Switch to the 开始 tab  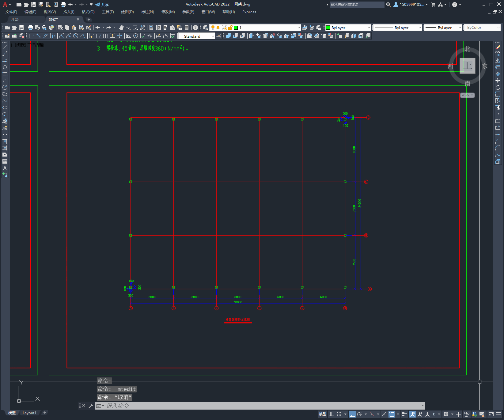[15, 19]
